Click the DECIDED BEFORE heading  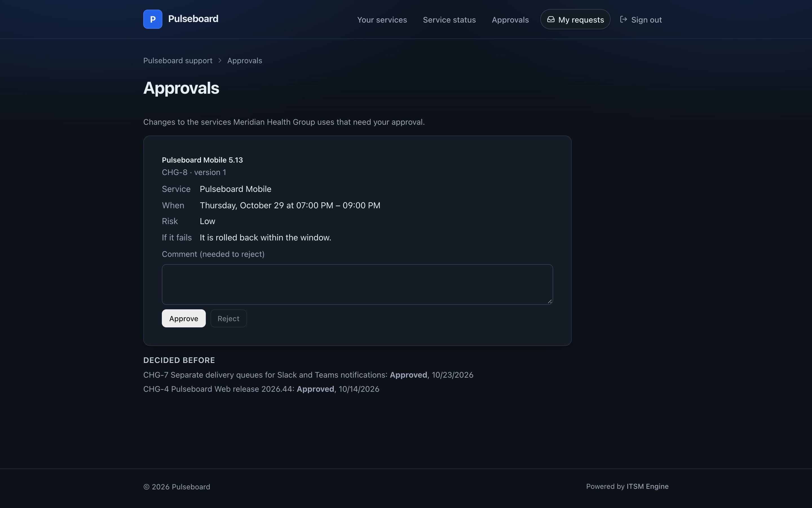pyautogui.click(x=179, y=360)
